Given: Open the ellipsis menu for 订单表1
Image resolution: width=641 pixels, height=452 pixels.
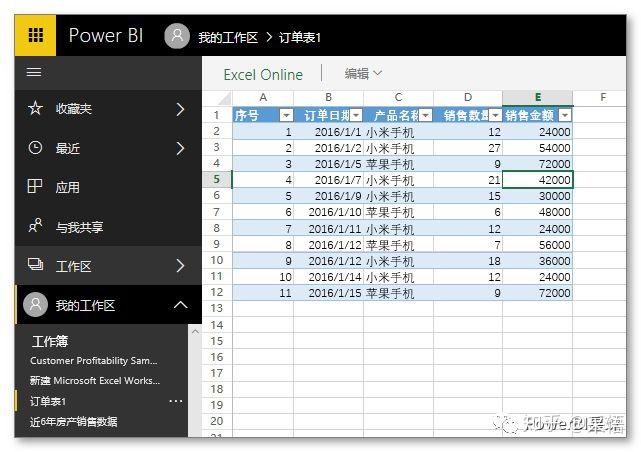Looking at the screenshot, I should click(x=176, y=401).
